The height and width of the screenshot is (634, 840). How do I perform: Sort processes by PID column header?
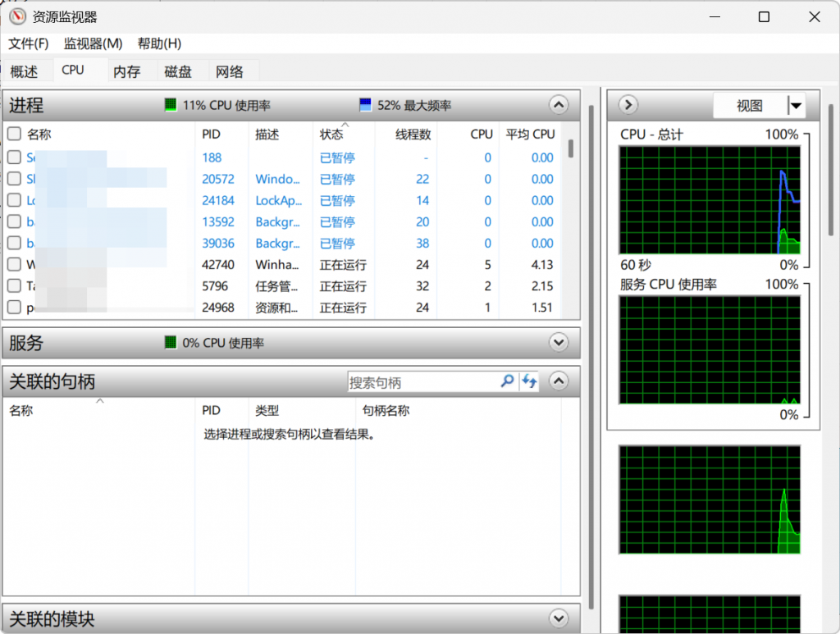click(211, 134)
